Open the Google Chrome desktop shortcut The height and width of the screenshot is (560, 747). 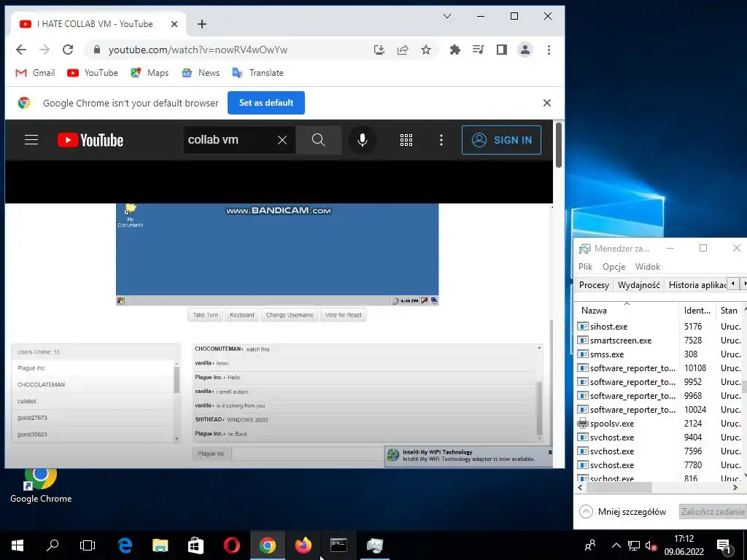coord(41,486)
